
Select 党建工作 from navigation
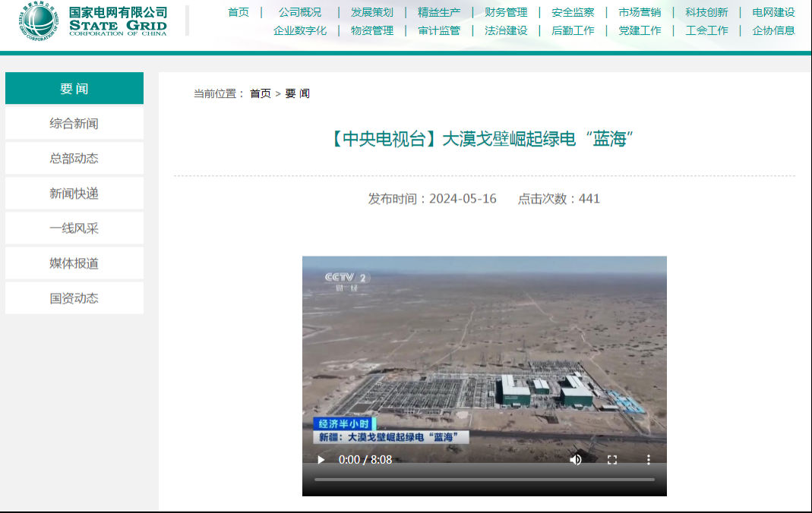pos(640,30)
